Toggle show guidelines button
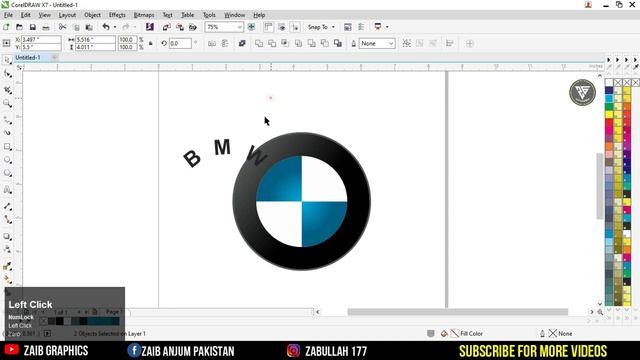 (295, 27)
